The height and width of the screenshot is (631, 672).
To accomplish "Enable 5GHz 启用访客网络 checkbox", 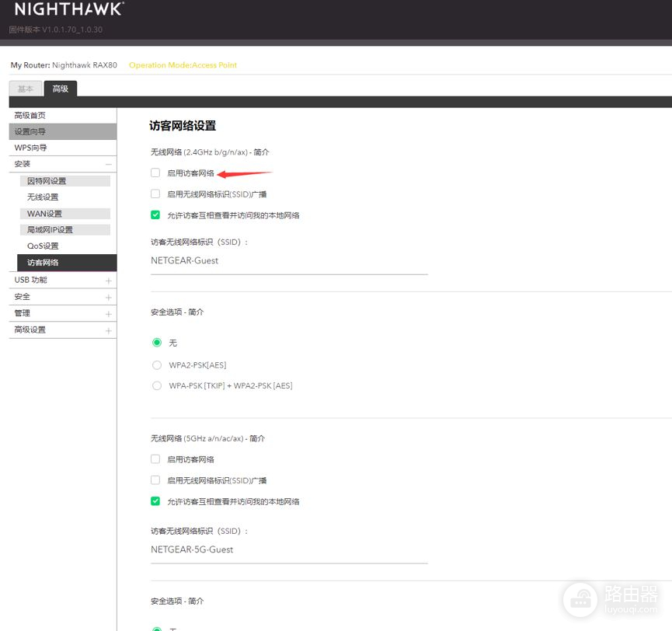I will (x=155, y=459).
